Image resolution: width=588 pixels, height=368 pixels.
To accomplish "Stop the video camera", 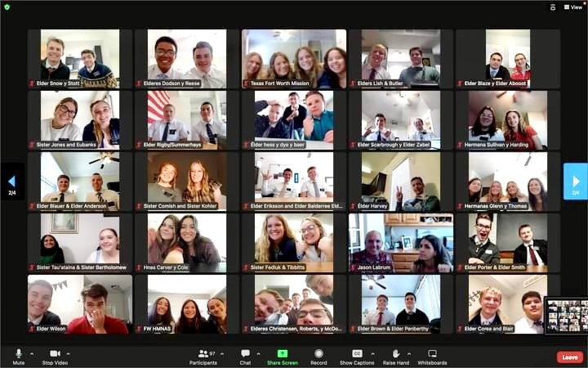I will [x=54, y=357].
